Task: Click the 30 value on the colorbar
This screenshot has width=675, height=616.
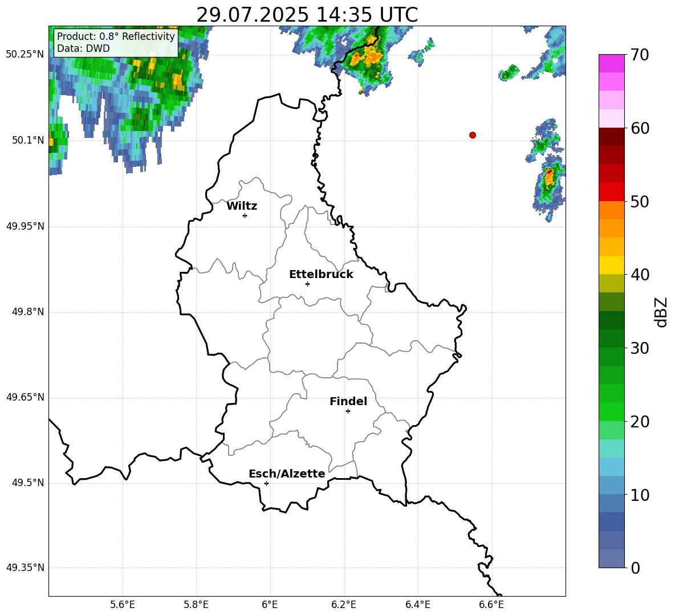Action: [639, 348]
